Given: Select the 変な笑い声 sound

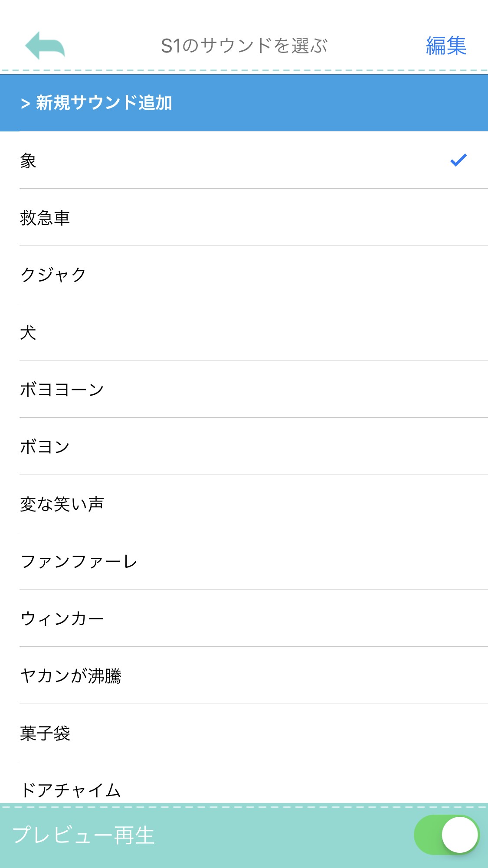Looking at the screenshot, I should click(62, 504).
